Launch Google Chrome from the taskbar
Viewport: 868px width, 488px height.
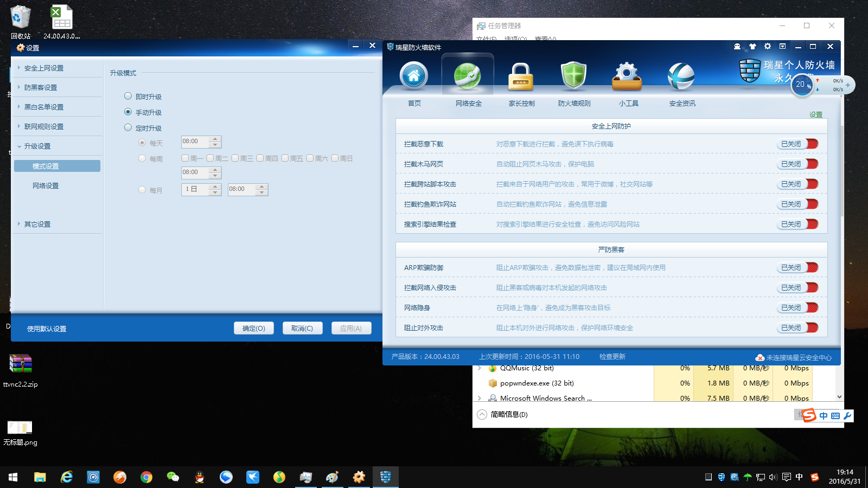146,477
